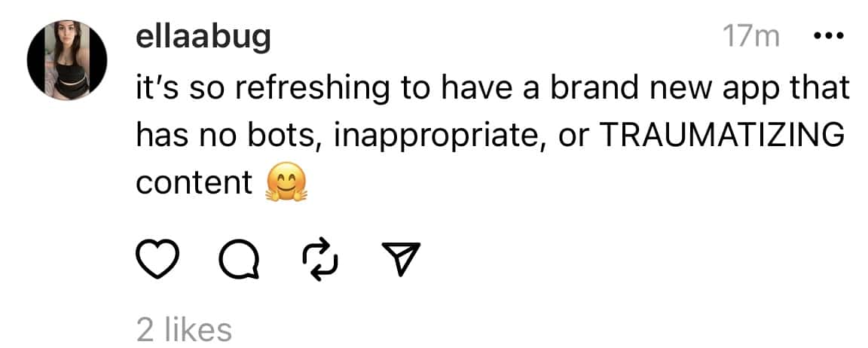Open ellaabug's profile picture

67,60
